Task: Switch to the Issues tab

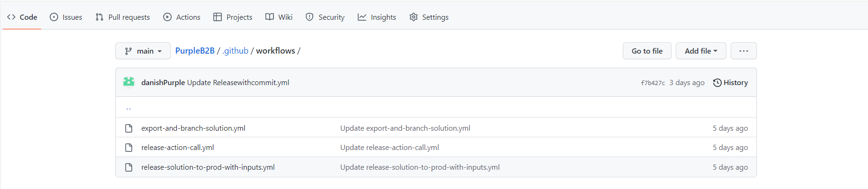Action: coord(66,17)
